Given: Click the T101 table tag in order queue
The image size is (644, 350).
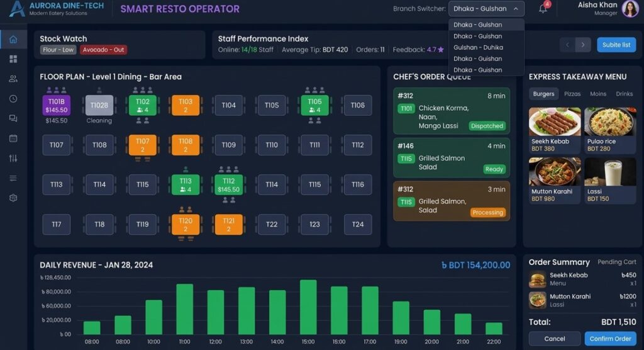Looking at the screenshot, I should click(x=406, y=108).
